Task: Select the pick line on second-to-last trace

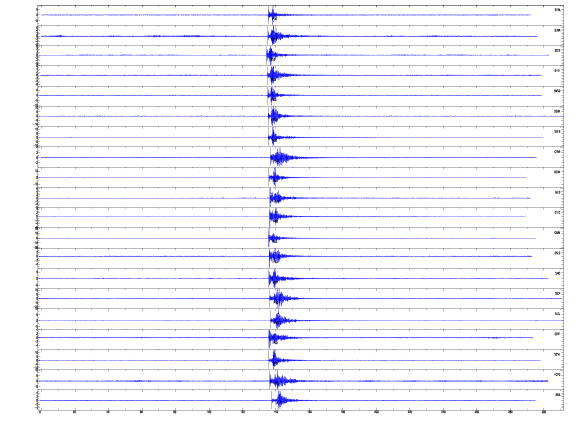Action: [x=270, y=381]
